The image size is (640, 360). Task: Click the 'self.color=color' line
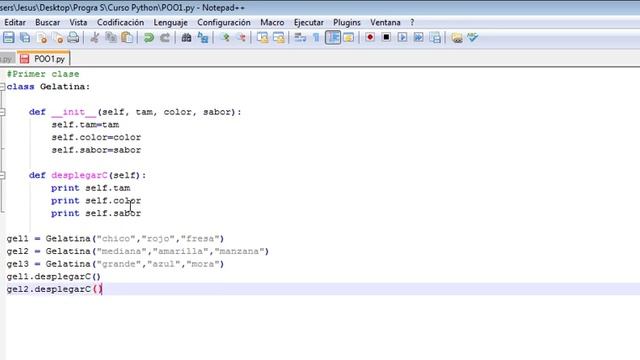(x=96, y=138)
